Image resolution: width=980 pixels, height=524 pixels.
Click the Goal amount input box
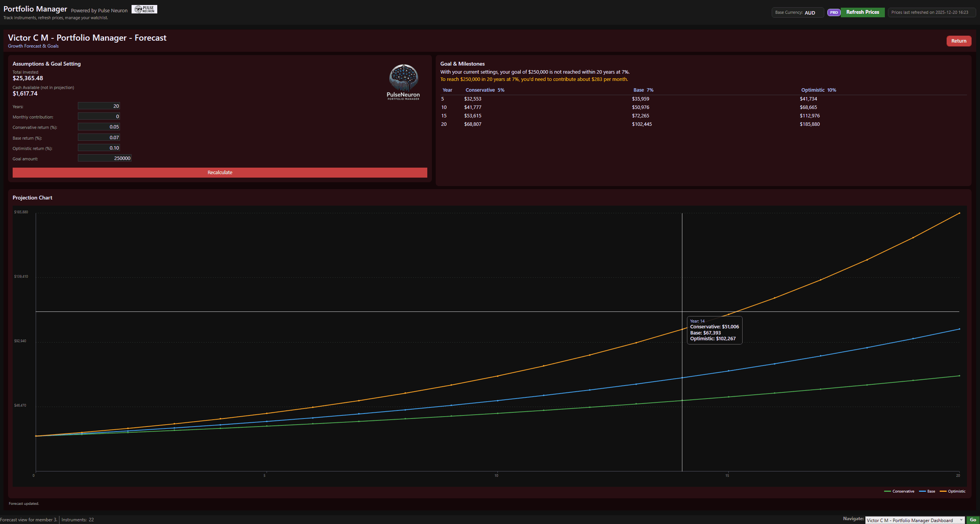coord(104,158)
